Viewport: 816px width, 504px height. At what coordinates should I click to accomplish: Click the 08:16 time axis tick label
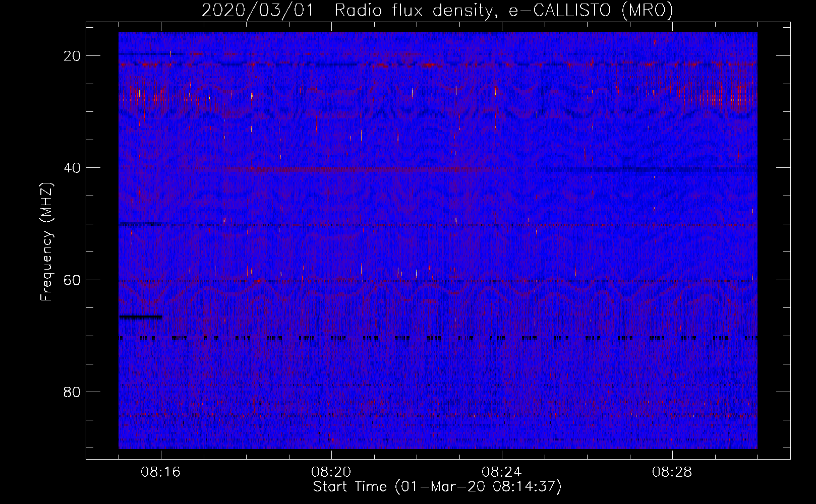click(x=161, y=472)
